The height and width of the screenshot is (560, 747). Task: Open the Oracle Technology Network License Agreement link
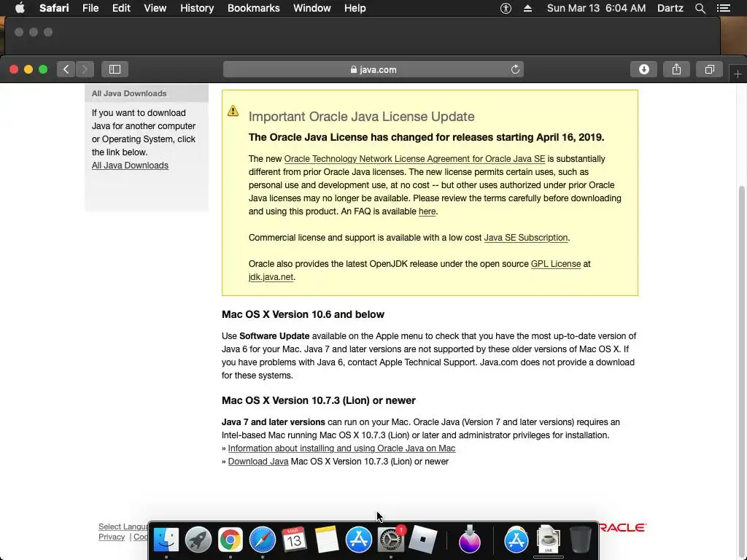pos(414,158)
